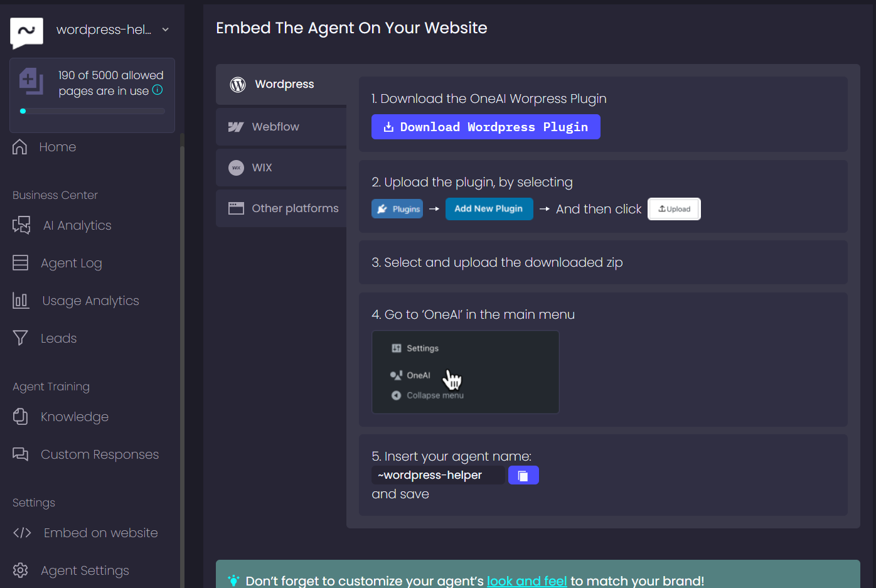
Task: Click the info icon beside pages in use
Action: point(158,90)
